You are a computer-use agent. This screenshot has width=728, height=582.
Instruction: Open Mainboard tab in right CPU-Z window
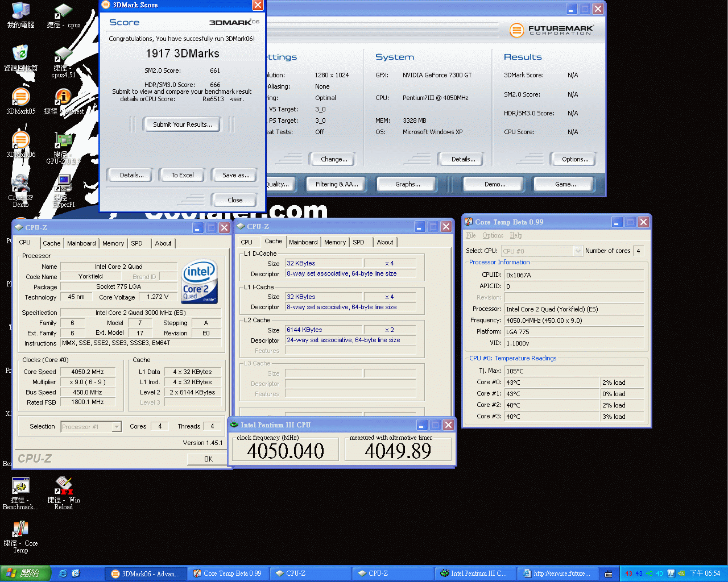coord(303,242)
